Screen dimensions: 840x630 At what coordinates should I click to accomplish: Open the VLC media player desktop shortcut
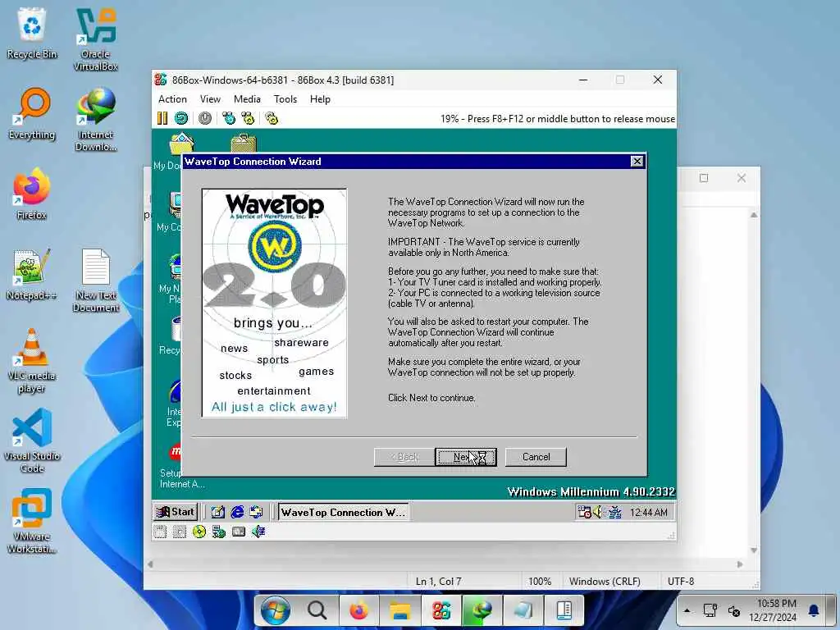tap(32, 361)
